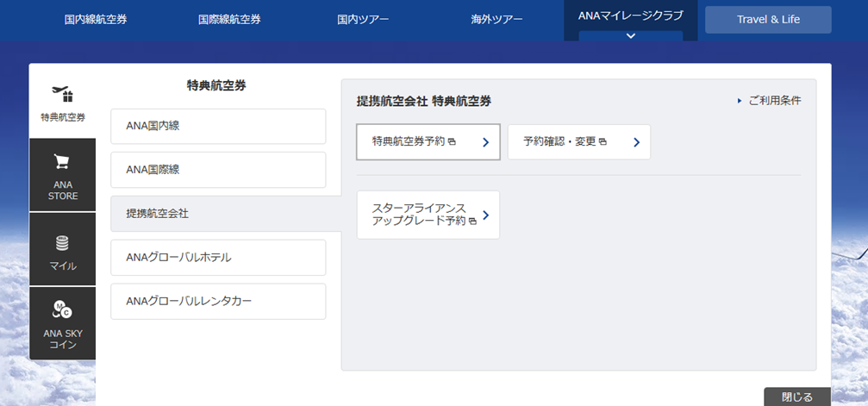Click chevron arrow on 特典航空券予約

point(485,142)
